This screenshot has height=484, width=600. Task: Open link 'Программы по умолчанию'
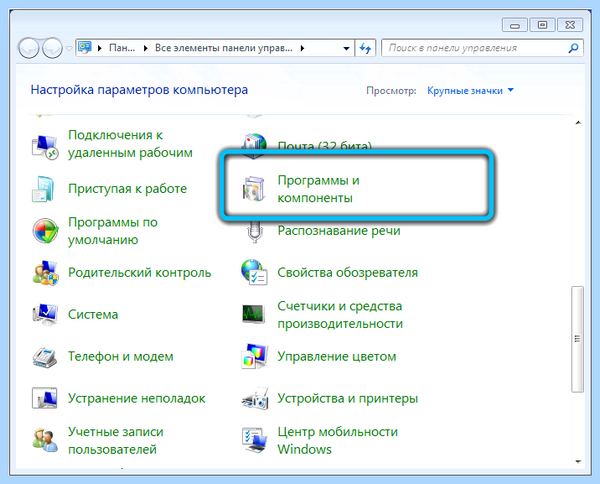112,231
